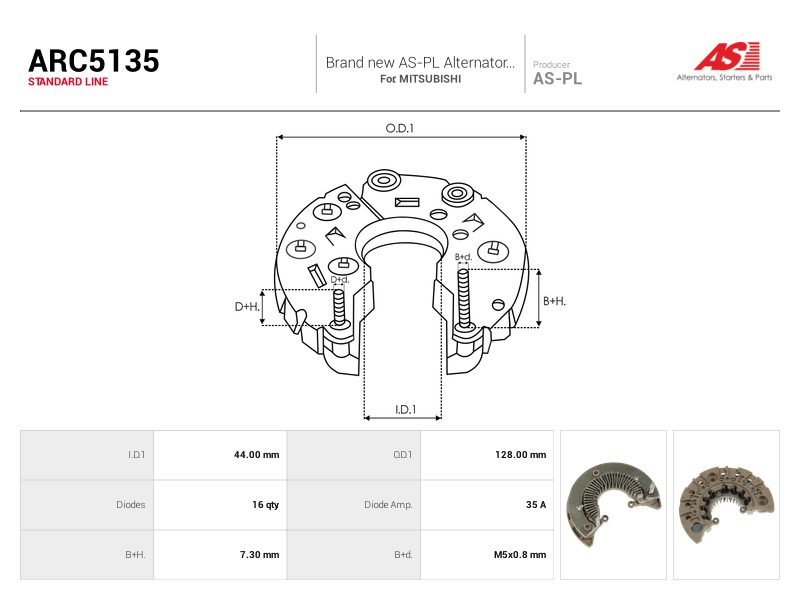Click the B+d. label in diagram

pos(464,257)
